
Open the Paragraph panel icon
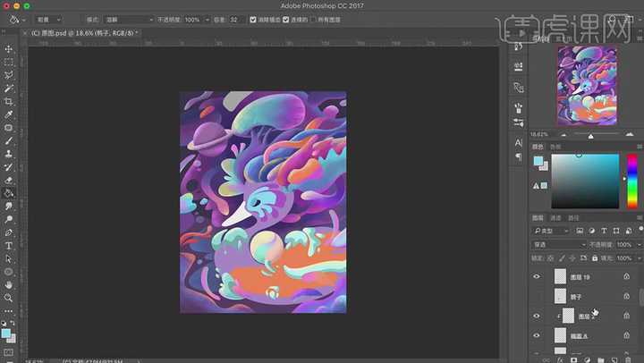coord(518,156)
